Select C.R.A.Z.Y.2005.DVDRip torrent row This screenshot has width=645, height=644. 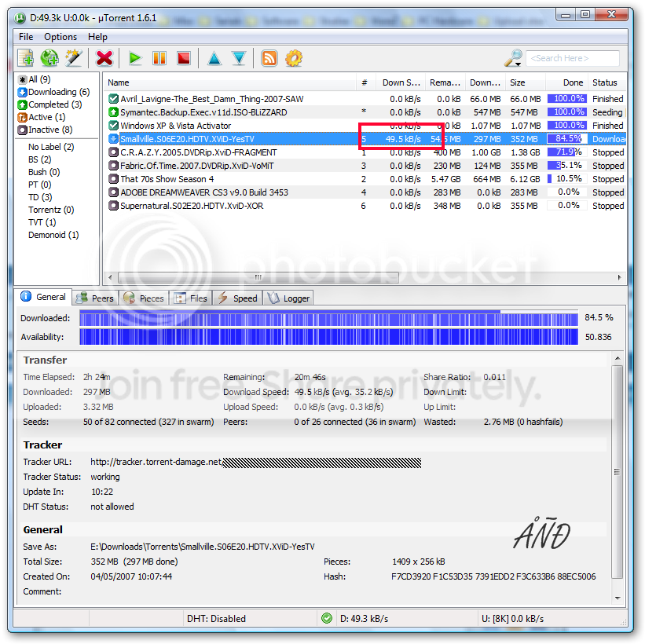click(365, 152)
